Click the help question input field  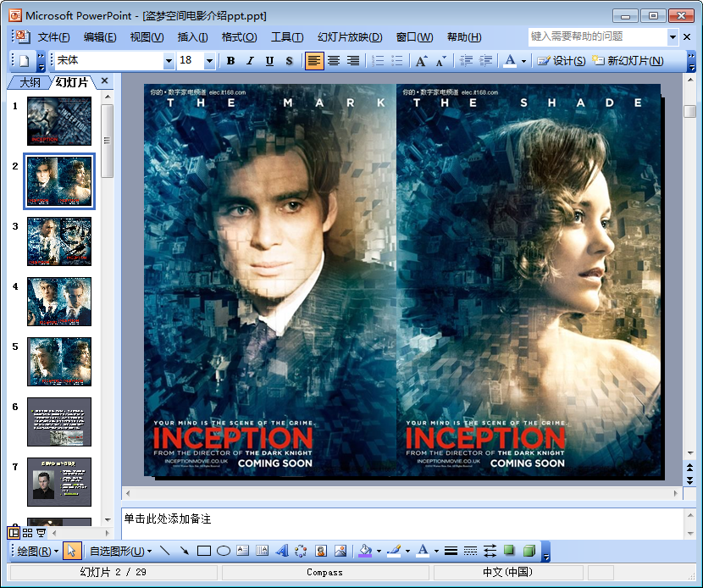[597, 36]
